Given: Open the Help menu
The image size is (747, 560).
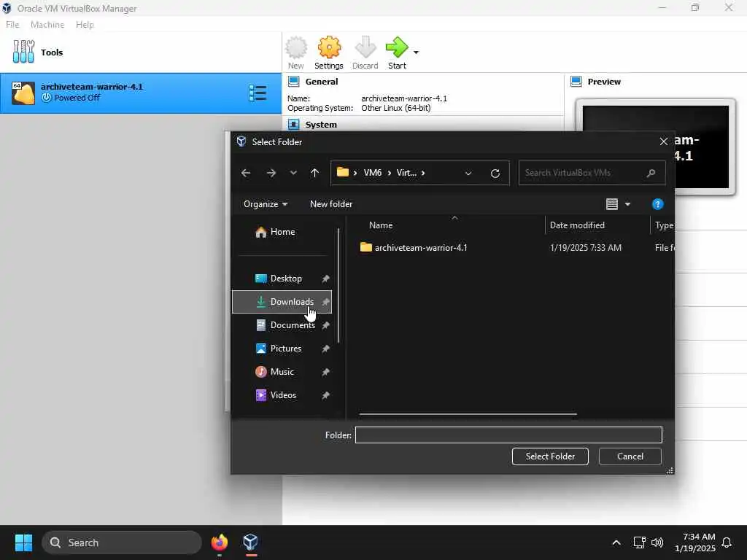Looking at the screenshot, I should (85, 24).
